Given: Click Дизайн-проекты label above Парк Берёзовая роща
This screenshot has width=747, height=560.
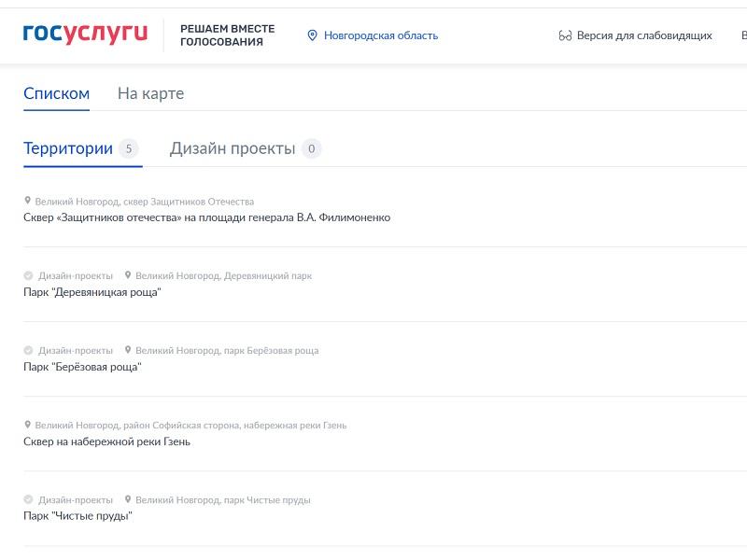Looking at the screenshot, I should point(76,351).
